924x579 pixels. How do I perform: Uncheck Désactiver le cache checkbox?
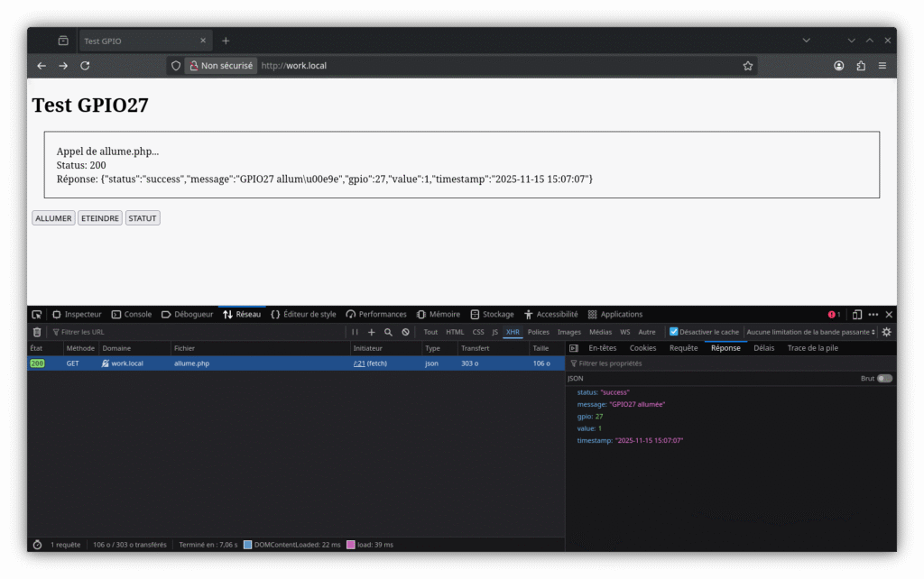(673, 332)
